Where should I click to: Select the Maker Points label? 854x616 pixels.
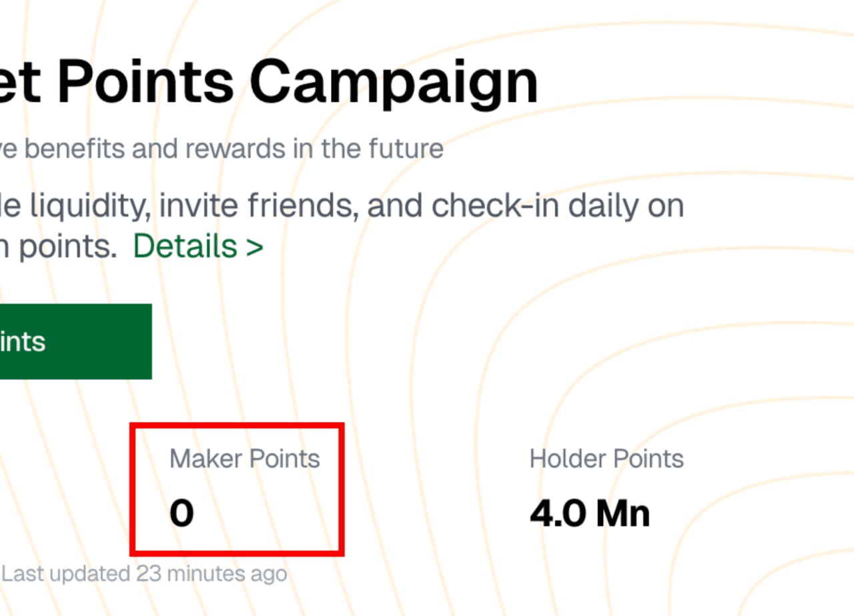[x=244, y=459]
